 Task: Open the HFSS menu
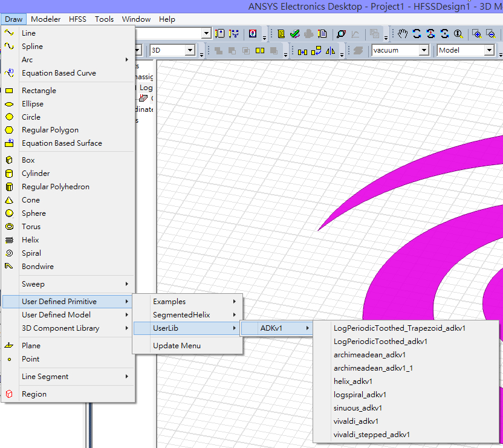(x=77, y=19)
